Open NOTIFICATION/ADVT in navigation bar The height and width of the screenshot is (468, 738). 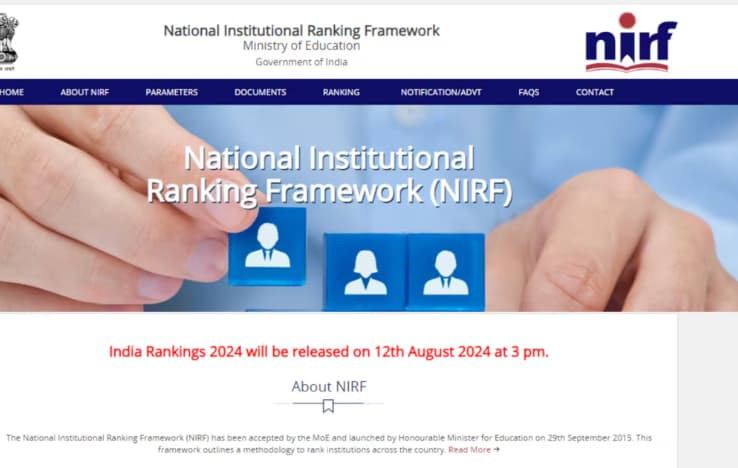(x=441, y=92)
